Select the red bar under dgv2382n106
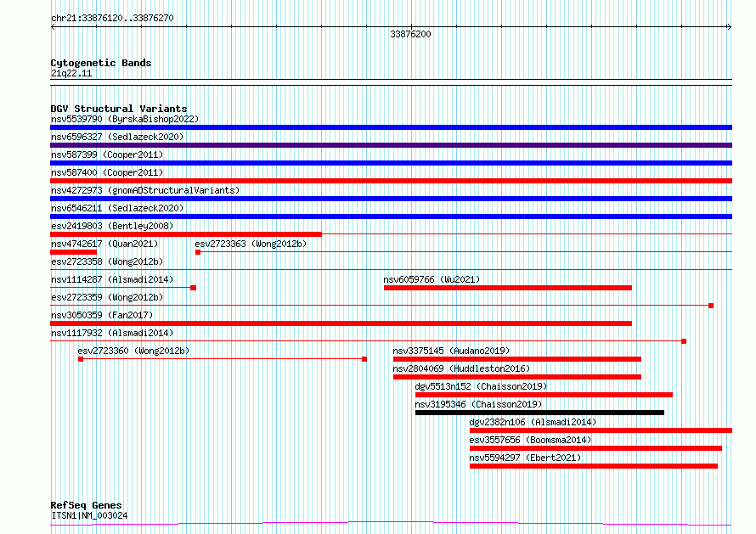Image resolution: width=756 pixels, height=534 pixels. 601,430
